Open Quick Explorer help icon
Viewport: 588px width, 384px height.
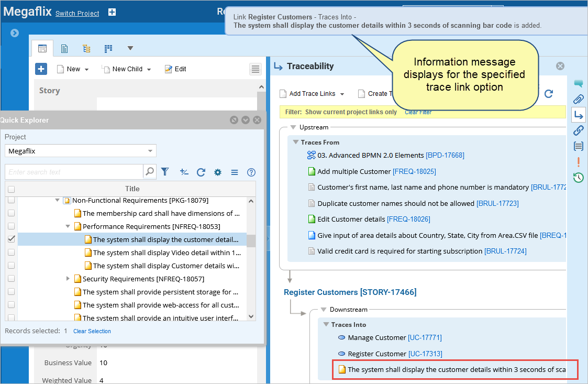(251, 172)
